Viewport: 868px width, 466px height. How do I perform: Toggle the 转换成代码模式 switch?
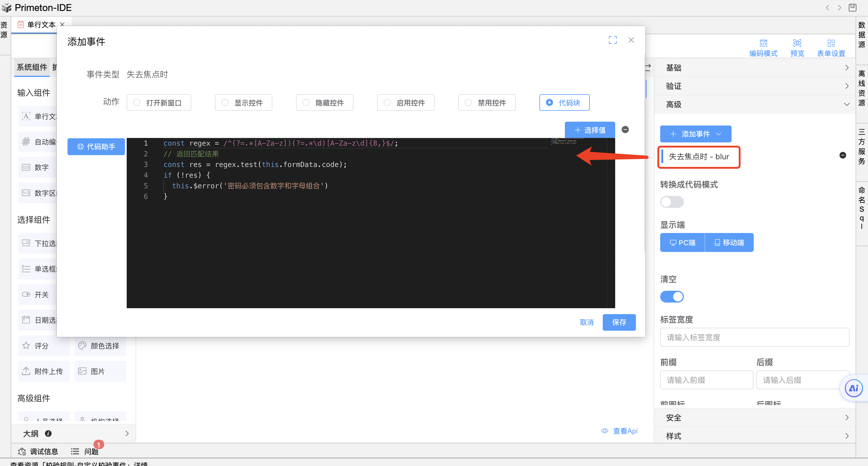[x=671, y=202]
